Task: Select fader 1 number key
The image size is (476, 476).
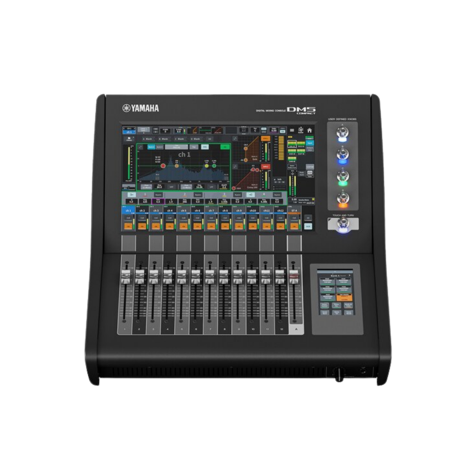Action: 124,329
